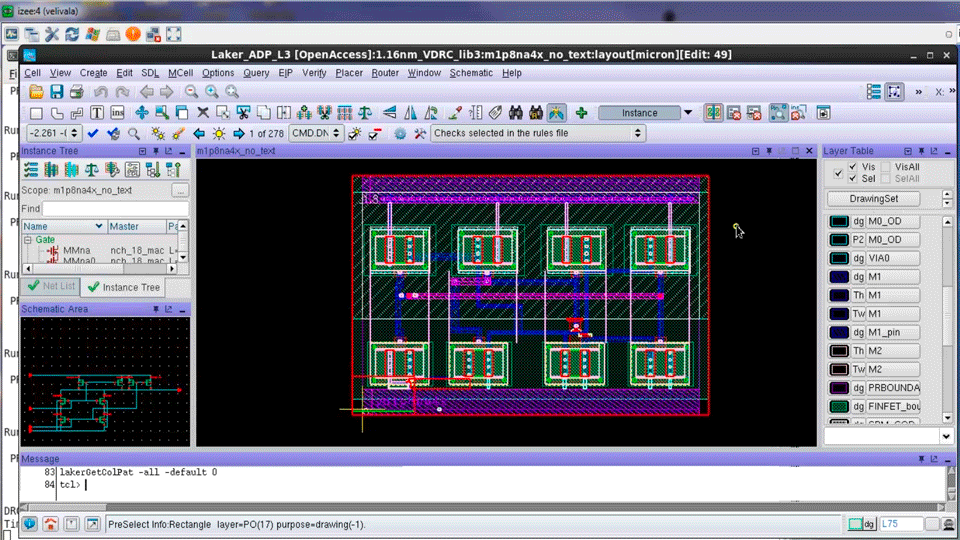Open the Schematic menu
This screenshot has height=540, width=960.
click(471, 73)
